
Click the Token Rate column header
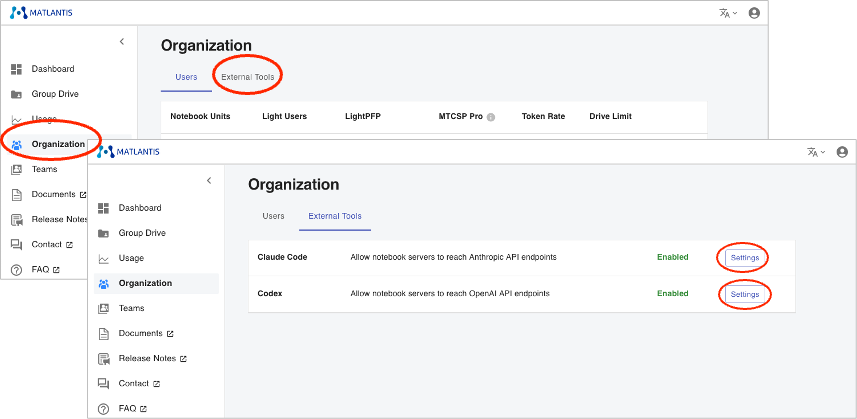[x=543, y=116]
